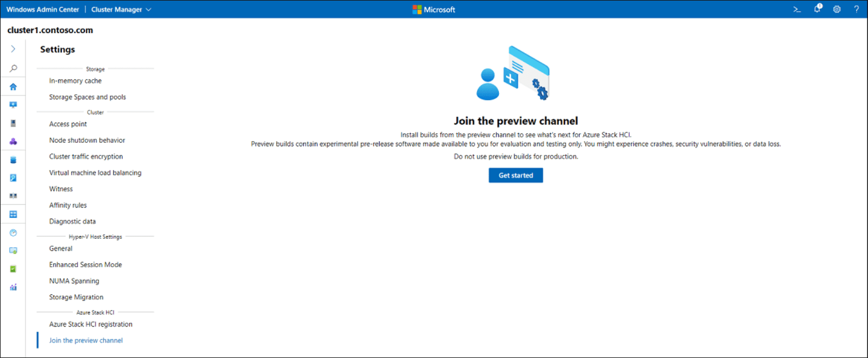Image resolution: width=868 pixels, height=358 pixels.
Task: Open Virtual machine load balancing
Action: 96,172
